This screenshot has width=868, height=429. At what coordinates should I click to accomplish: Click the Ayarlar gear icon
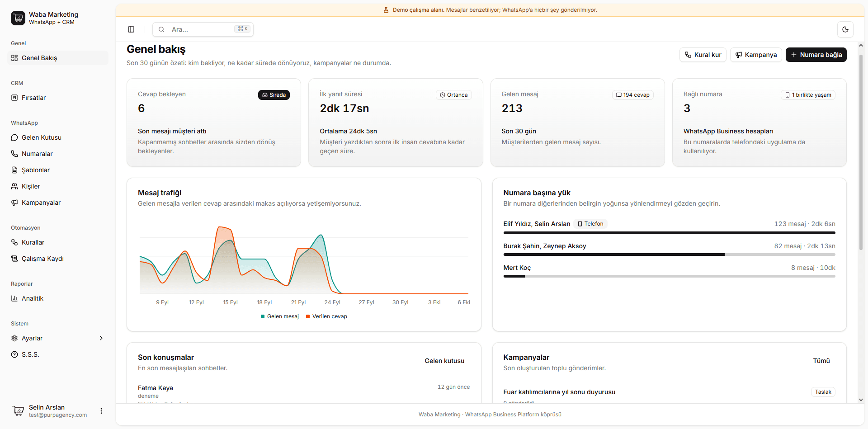pyautogui.click(x=14, y=338)
